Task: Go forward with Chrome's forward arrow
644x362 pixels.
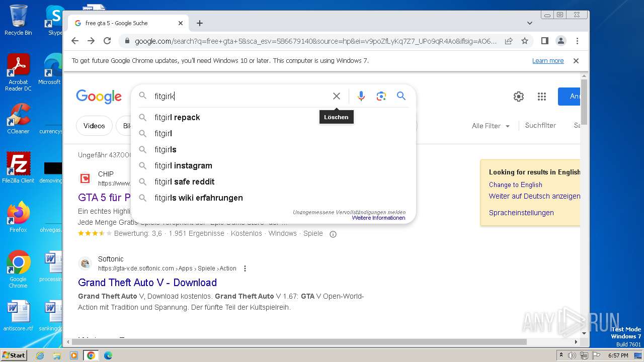Action: coord(91,41)
